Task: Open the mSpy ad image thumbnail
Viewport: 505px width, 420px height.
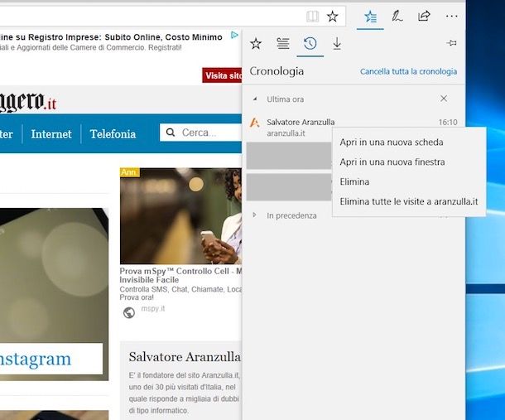Action: pyautogui.click(x=180, y=216)
